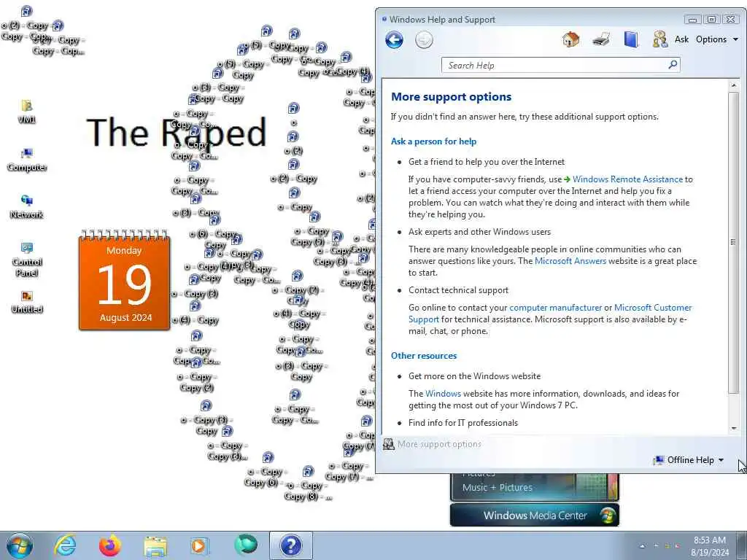
Task: Show hidden tray icons arrow
Action: 642,545
